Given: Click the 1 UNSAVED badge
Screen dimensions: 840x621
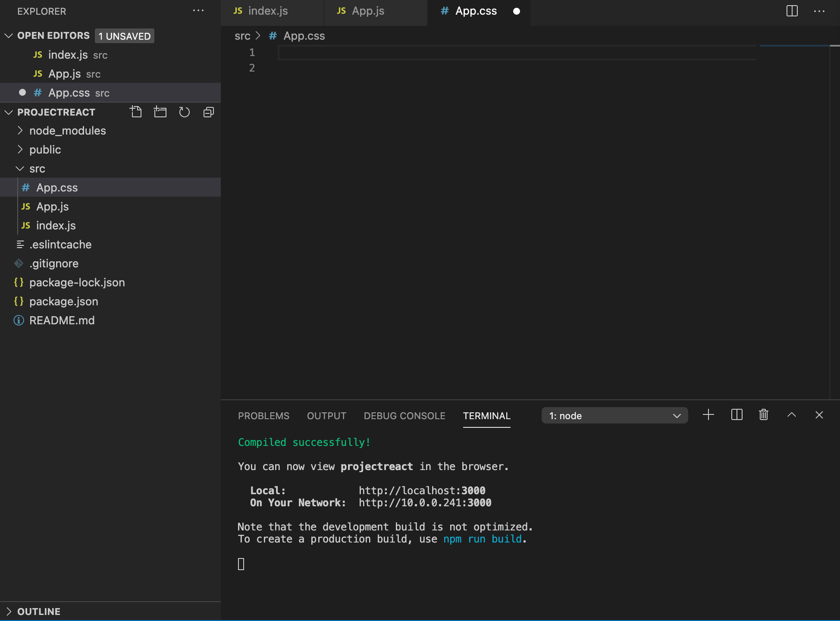Looking at the screenshot, I should 125,36.
